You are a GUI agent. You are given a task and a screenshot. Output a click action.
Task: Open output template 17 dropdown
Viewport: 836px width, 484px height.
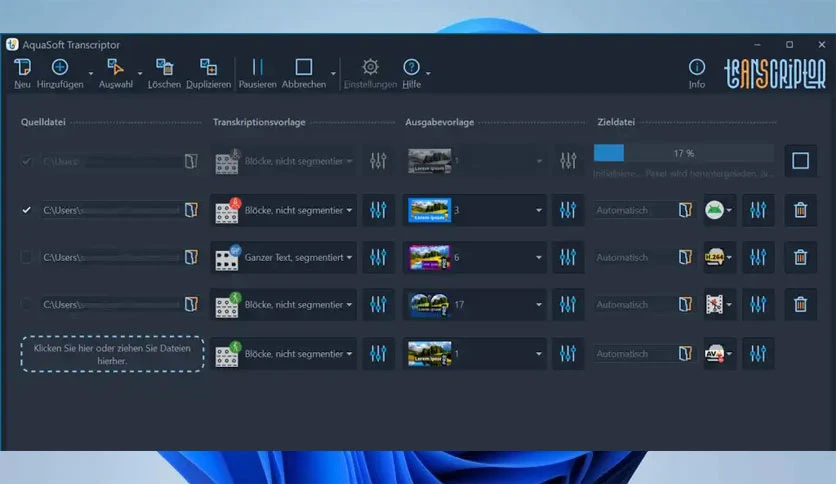click(x=475, y=304)
